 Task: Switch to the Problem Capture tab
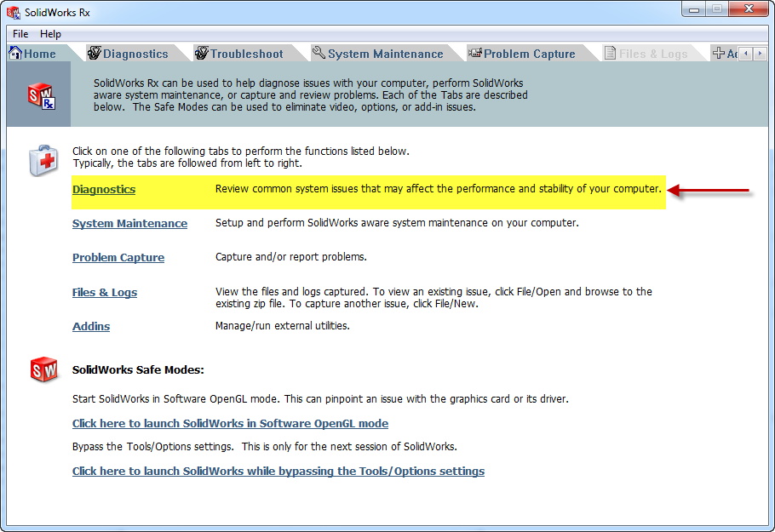pos(530,54)
